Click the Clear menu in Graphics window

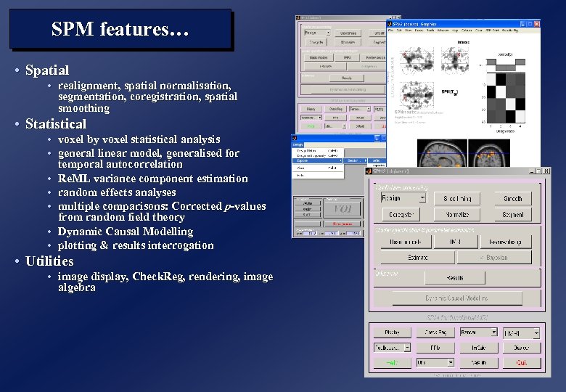click(x=479, y=30)
